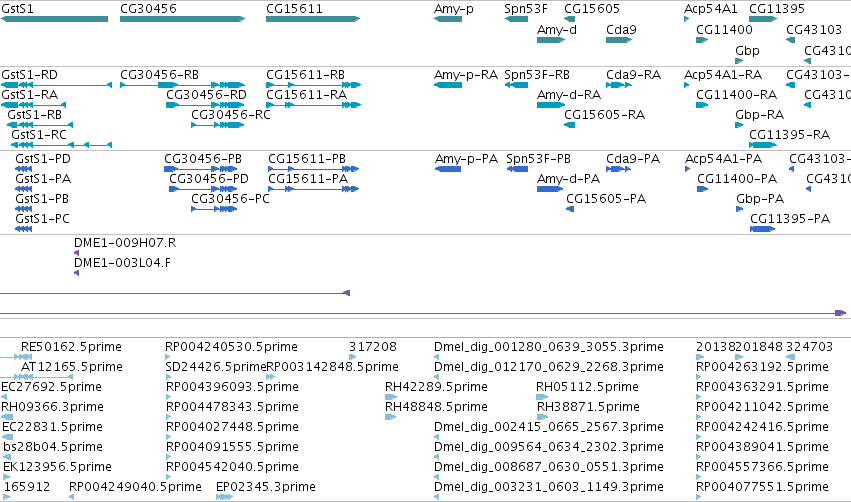Select the 317208 feature label
The height and width of the screenshot is (502, 851).
coord(373,347)
